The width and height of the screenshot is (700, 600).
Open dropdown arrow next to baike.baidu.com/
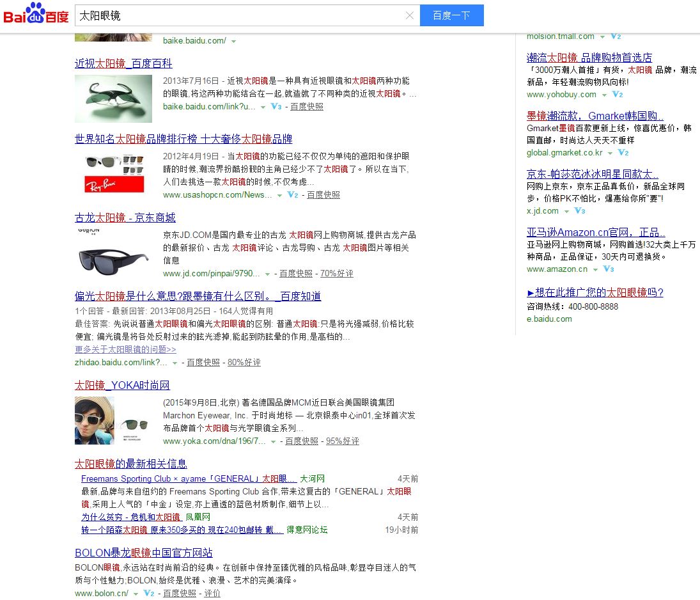pyautogui.click(x=233, y=41)
